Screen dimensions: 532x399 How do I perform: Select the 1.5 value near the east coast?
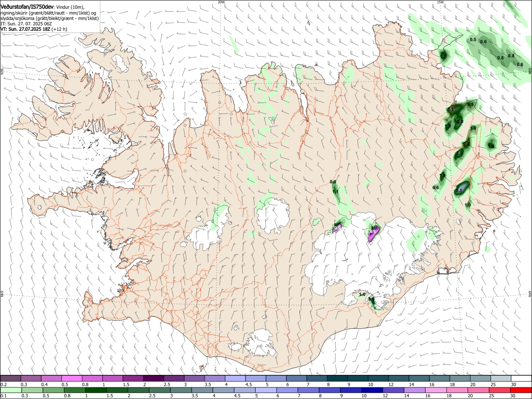pos(491,146)
